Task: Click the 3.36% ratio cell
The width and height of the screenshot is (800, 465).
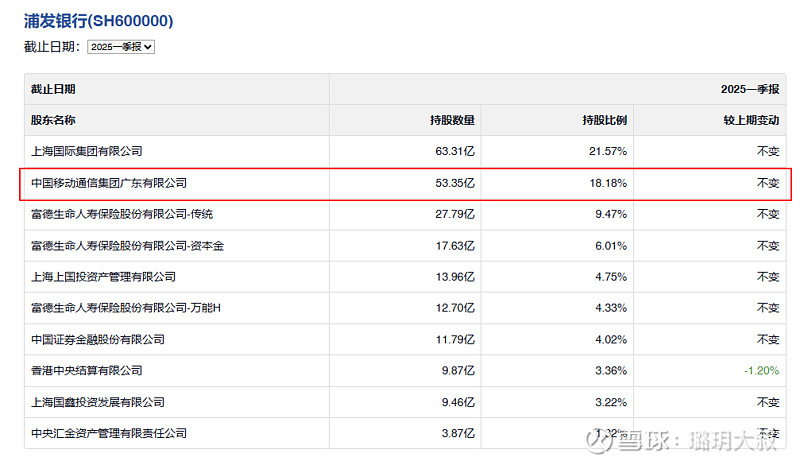Action: tap(611, 371)
